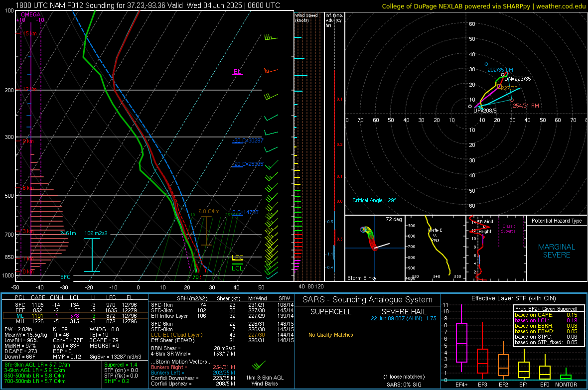The image size is (588, 390).
Task: Select the highlighted ML parcel row
Action: pyautogui.click(x=75, y=316)
